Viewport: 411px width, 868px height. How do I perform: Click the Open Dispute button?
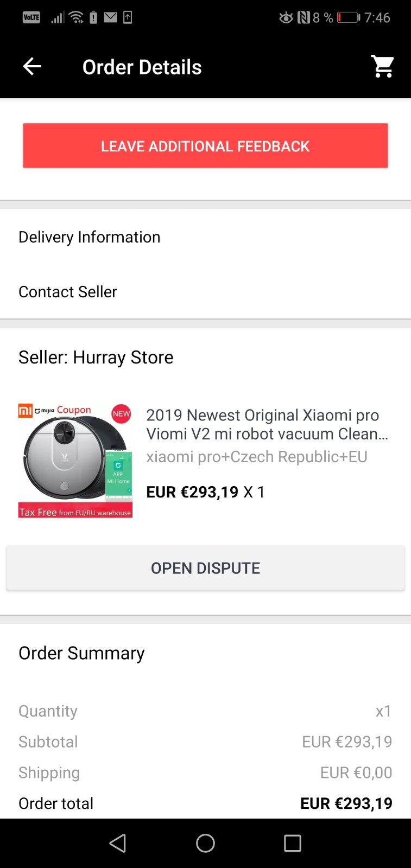[205, 567]
